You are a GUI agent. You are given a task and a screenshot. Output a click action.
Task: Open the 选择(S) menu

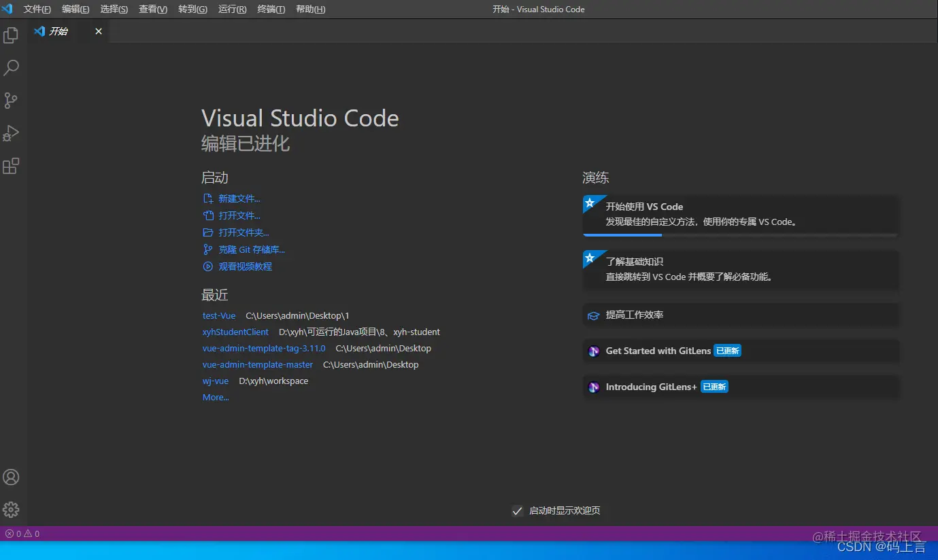coord(114,10)
